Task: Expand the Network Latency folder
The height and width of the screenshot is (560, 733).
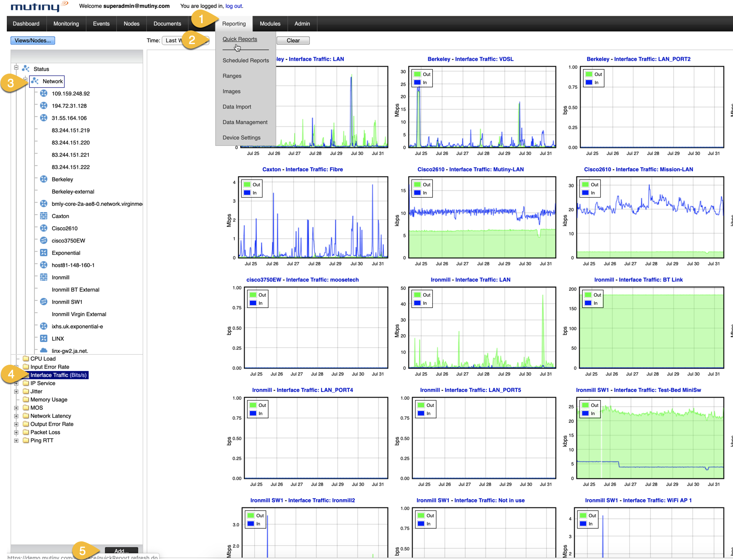Action: tap(16, 416)
